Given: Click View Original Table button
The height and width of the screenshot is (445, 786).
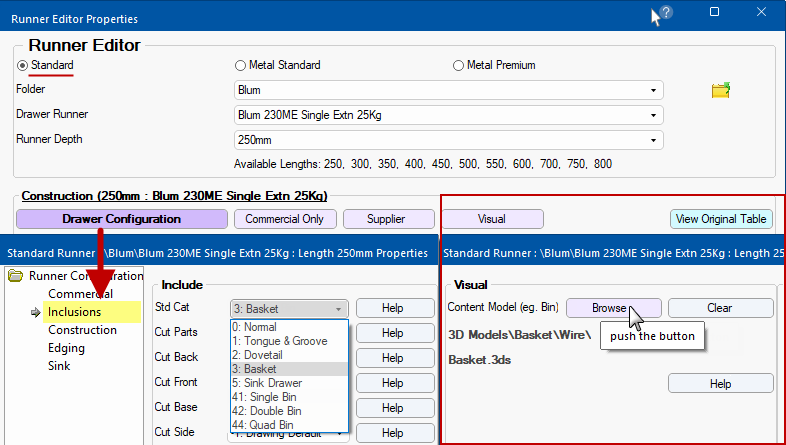Looking at the screenshot, I should 721,219.
